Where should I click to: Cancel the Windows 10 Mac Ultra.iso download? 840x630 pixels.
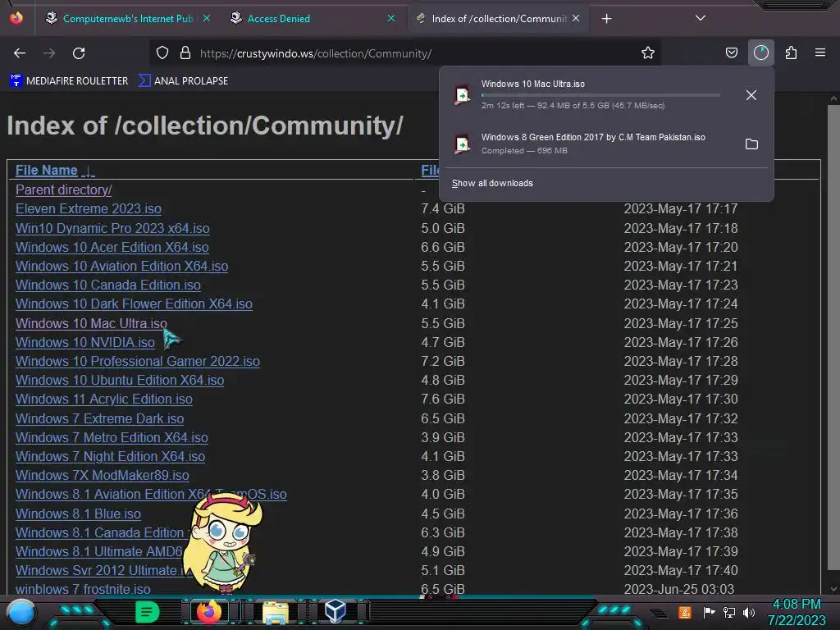click(x=751, y=95)
